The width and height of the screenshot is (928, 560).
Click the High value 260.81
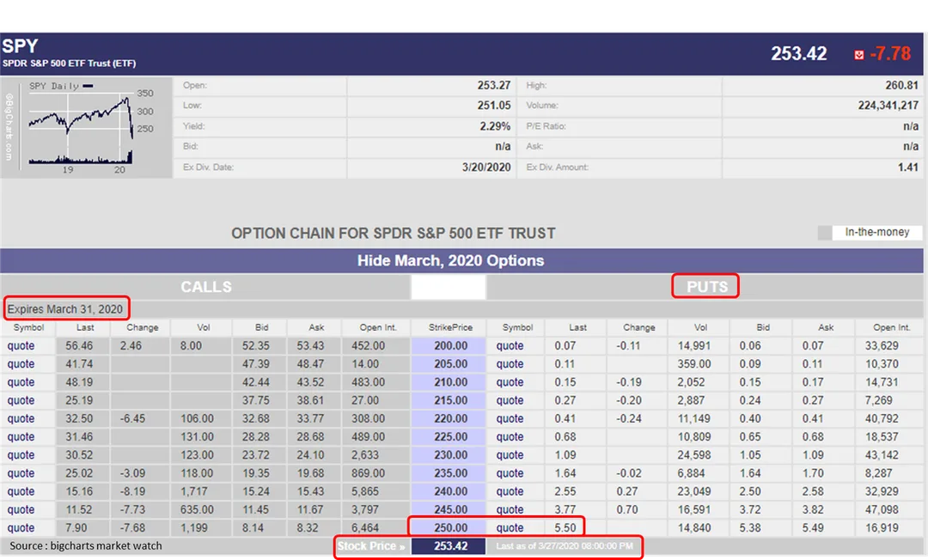(x=902, y=86)
